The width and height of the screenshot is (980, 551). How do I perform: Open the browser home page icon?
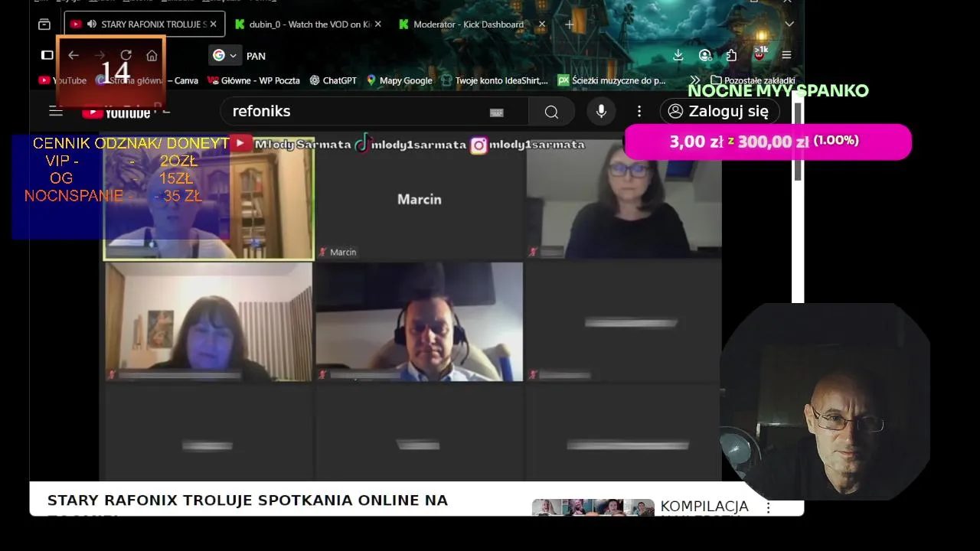152,55
